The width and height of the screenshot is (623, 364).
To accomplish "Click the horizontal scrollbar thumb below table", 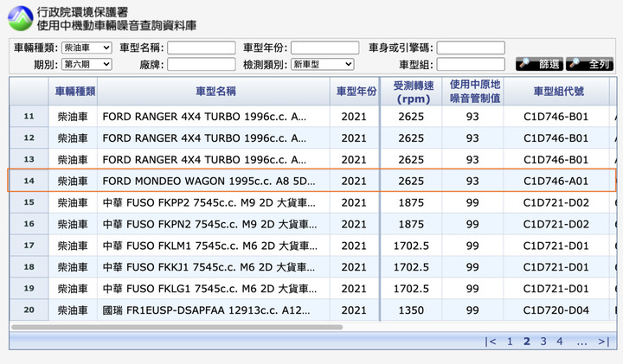I will point(177,327).
